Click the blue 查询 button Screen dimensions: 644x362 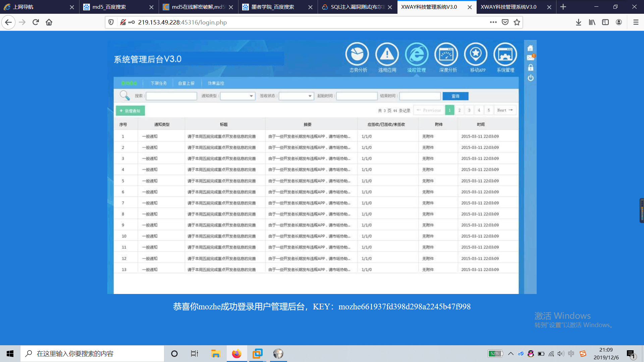tap(455, 96)
